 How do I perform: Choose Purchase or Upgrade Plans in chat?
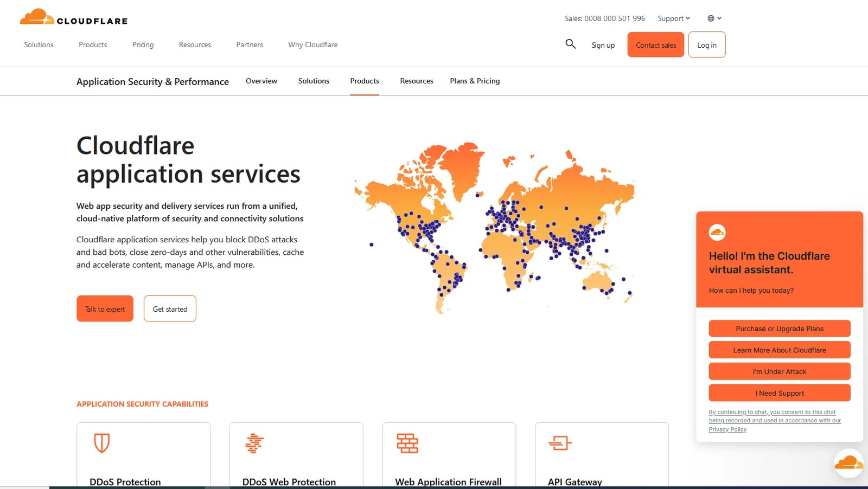pos(780,329)
